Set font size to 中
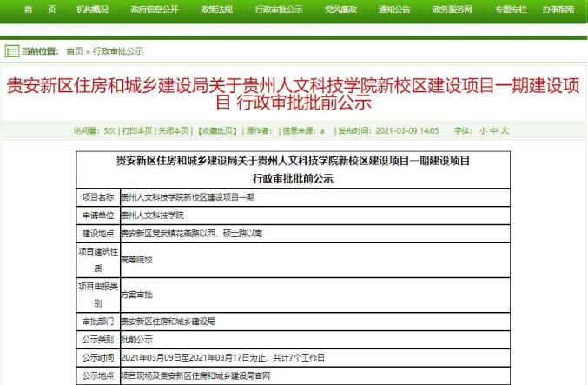588x385 pixels. (494, 130)
